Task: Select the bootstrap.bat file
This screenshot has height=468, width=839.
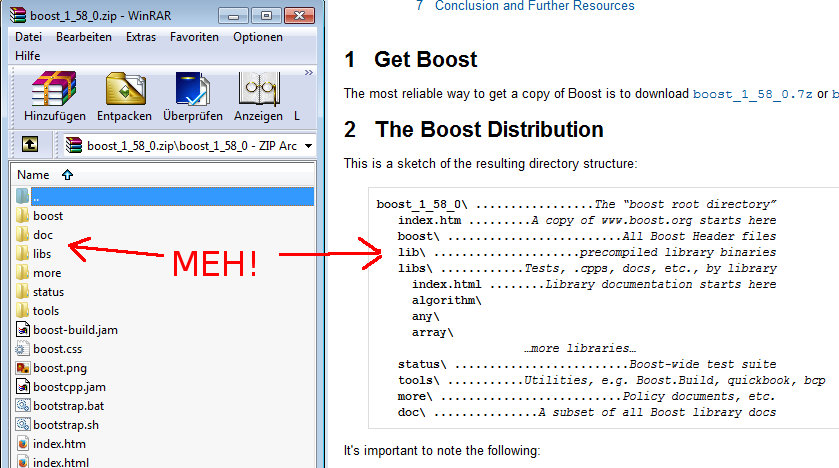Action: point(67,406)
